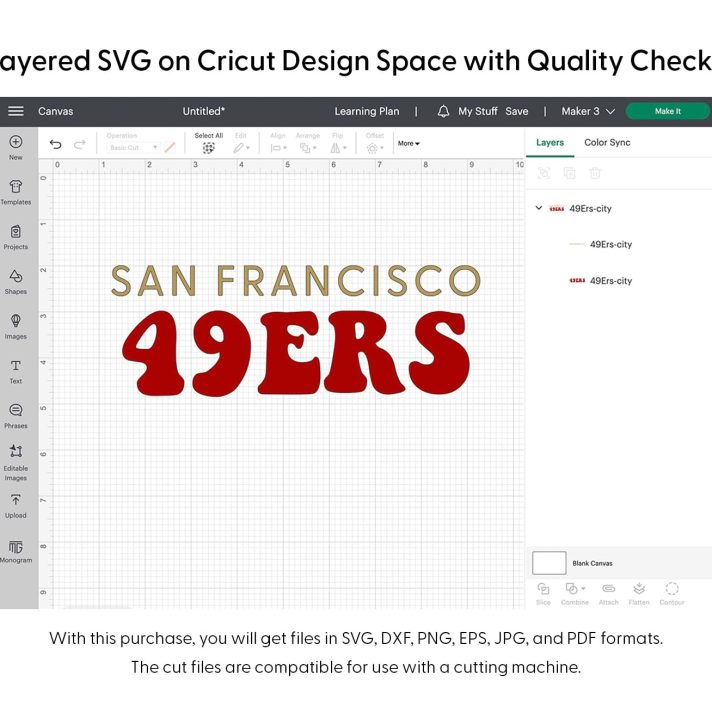The height and width of the screenshot is (712, 712).
Task: Open Learning Plan
Action: coord(366,111)
